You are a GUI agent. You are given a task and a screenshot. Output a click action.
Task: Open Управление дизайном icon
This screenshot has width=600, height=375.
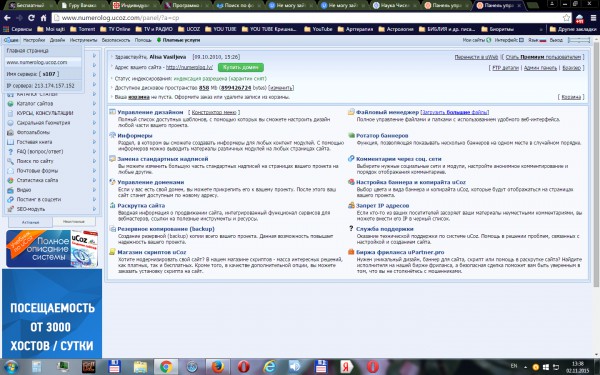[x=112, y=112]
